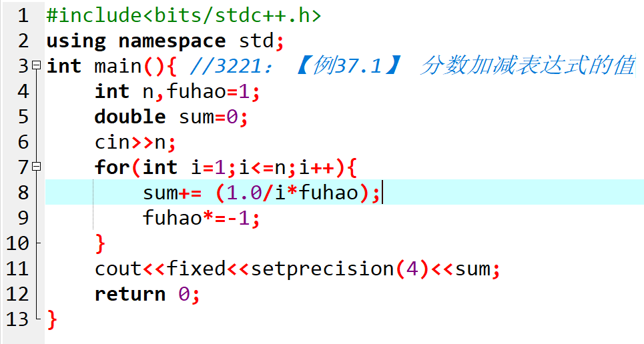This screenshot has width=644, height=344.
Task: Select line number 8 in gutter
Action: tap(23, 193)
